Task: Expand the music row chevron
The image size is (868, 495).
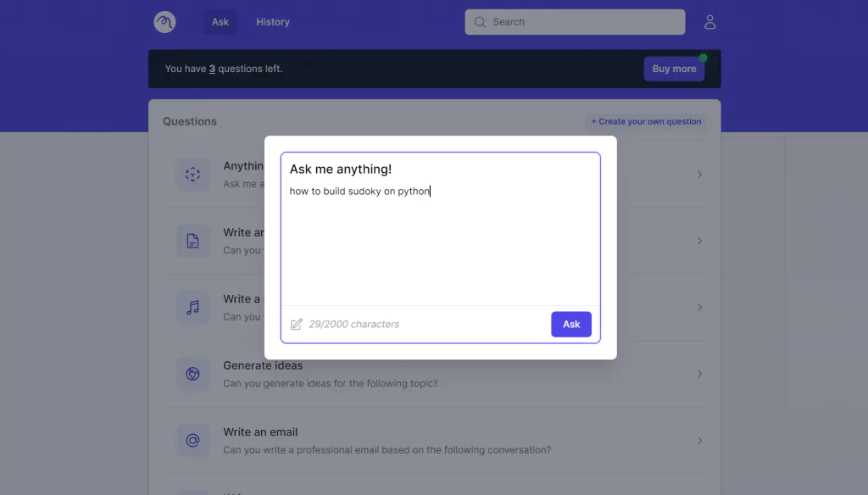Action: [699, 308]
